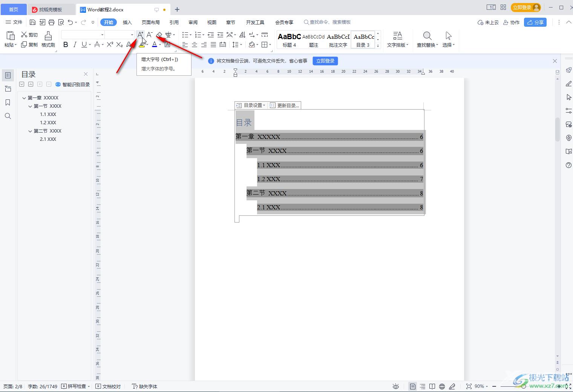The image size is (573, 392).
Task: Open the font size dropdown
Action: (x=132, y=35)
